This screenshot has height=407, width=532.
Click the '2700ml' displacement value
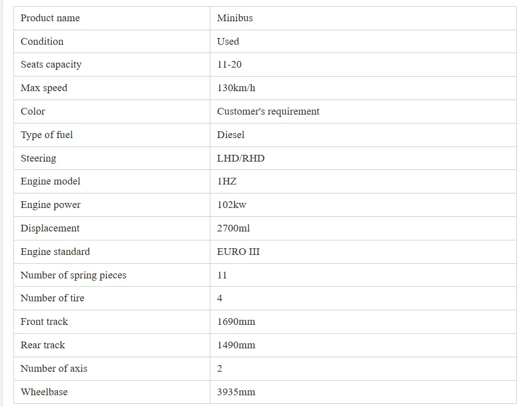point(233,228)
